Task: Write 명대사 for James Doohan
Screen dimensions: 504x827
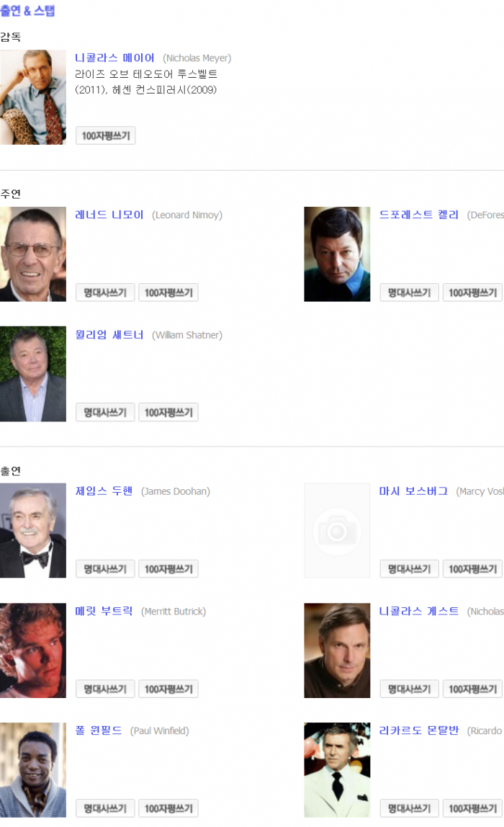Action: [x=105, y=568]
